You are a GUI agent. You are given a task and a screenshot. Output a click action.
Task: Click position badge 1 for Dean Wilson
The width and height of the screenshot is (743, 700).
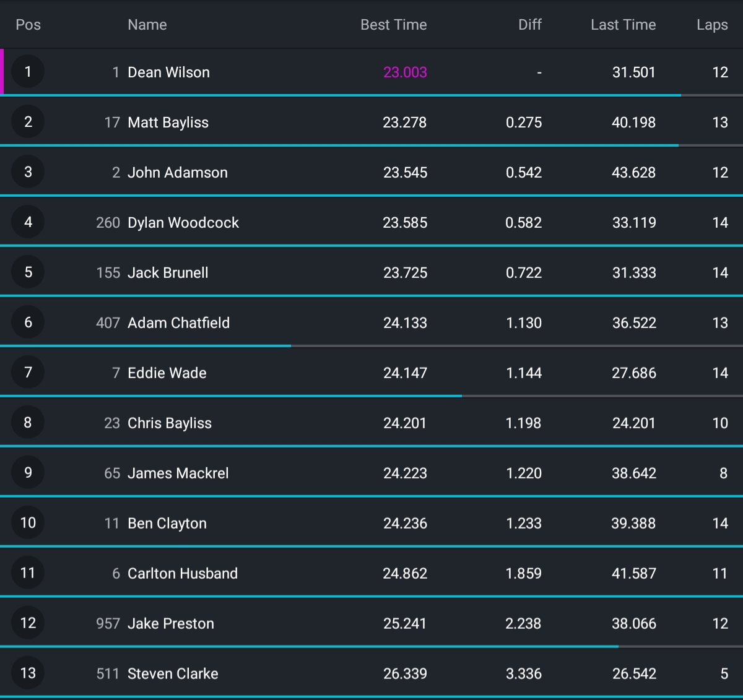(x=28, y=72)
